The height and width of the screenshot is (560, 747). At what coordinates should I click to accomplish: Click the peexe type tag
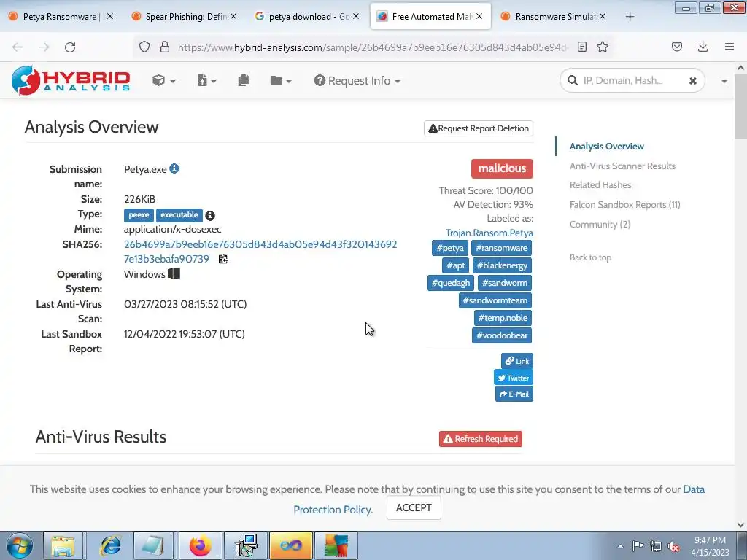(x=139, y=215)
